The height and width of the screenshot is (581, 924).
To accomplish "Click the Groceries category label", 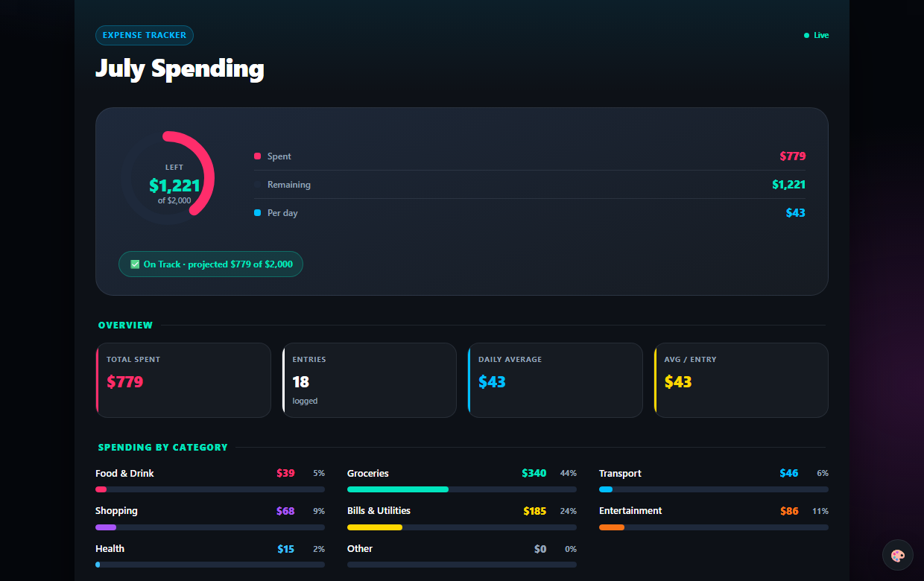I will pyautogui.click(x=368, y=474).
